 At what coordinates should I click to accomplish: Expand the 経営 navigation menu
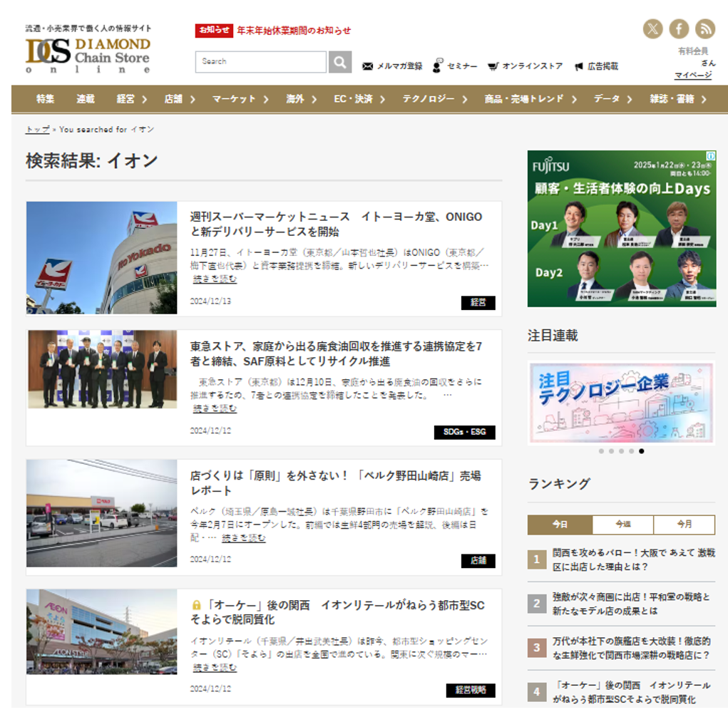coord(131,99)
